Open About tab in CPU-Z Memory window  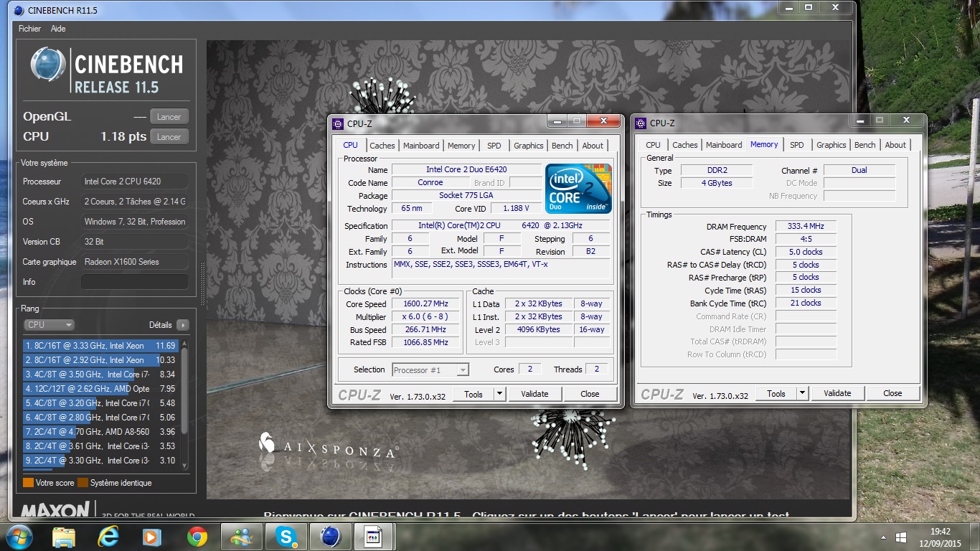tap(895, 145)
